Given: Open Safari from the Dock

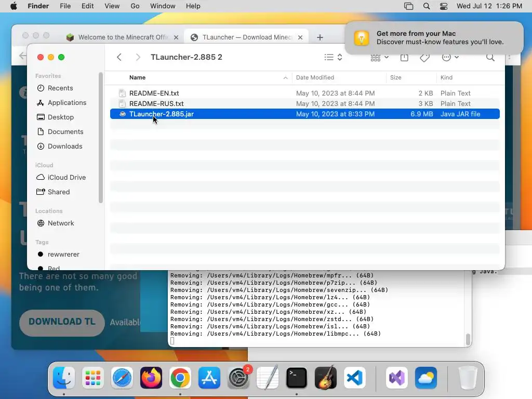Looking at the screenshot, I should 122,378.
